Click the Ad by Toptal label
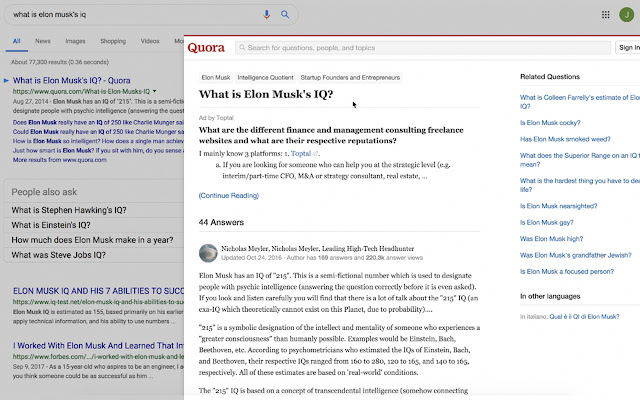 (216, 118)
